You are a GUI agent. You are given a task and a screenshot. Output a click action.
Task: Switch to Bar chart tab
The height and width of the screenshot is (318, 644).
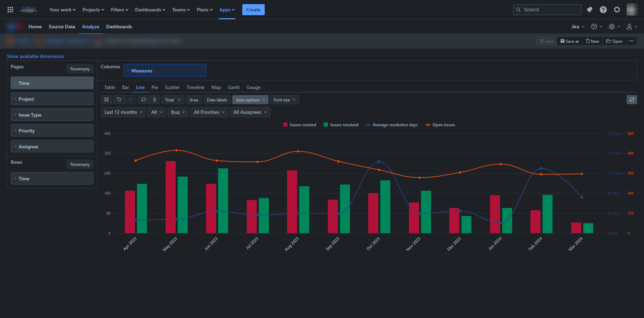[126, 87]
